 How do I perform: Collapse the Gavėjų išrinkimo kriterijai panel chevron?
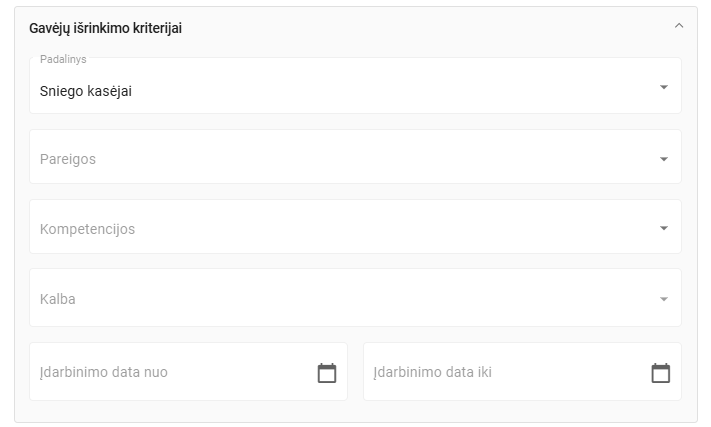coord(678,26)
